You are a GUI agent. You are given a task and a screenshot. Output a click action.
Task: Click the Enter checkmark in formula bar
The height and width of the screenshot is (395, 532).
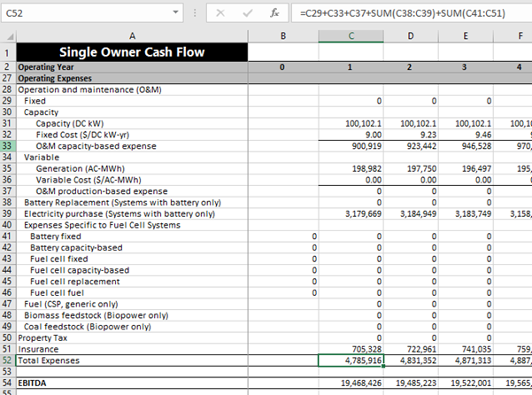pos(247,14)
